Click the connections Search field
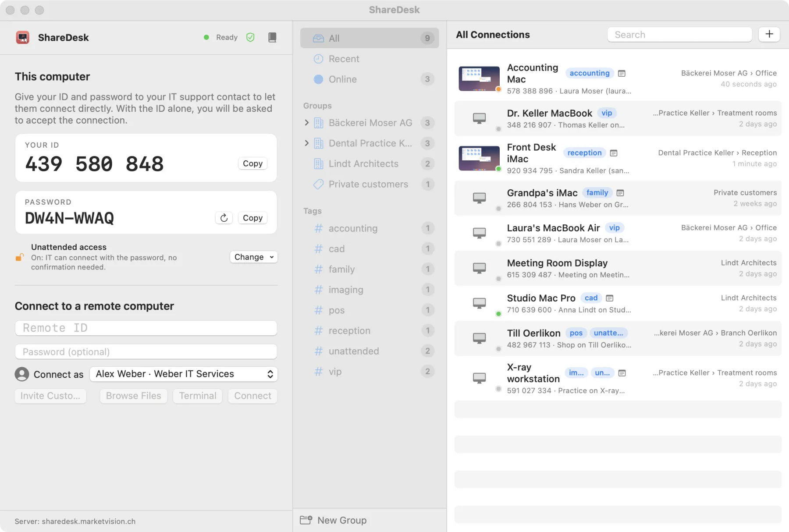 click(679, 35)
